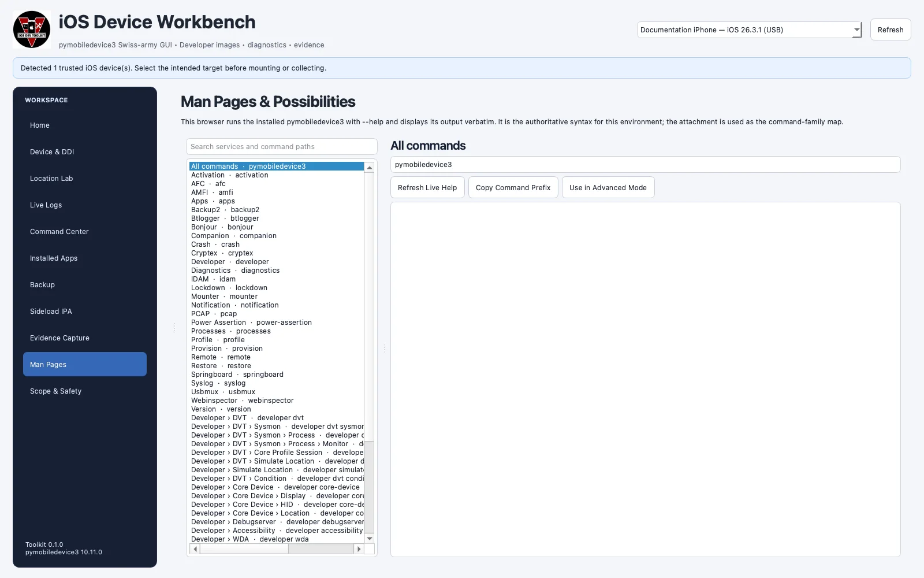Click the pymobiledevice3 command field

(645, 165)
